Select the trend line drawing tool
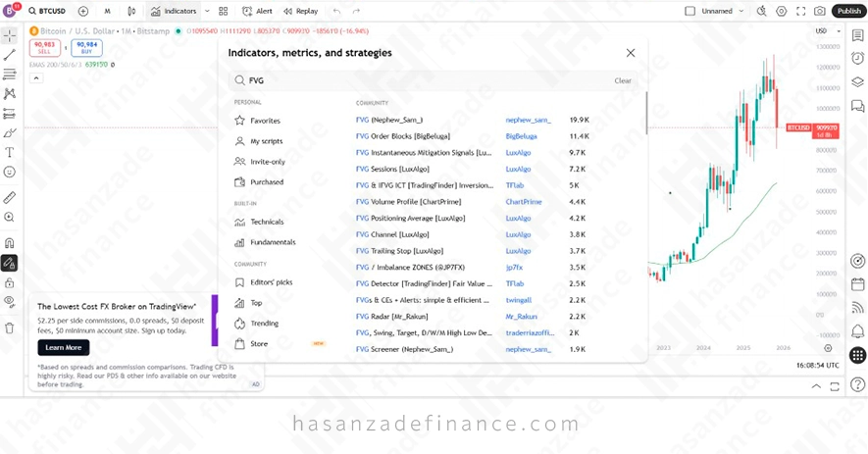Viewport: 868px width, 454px height. (10, 55)
